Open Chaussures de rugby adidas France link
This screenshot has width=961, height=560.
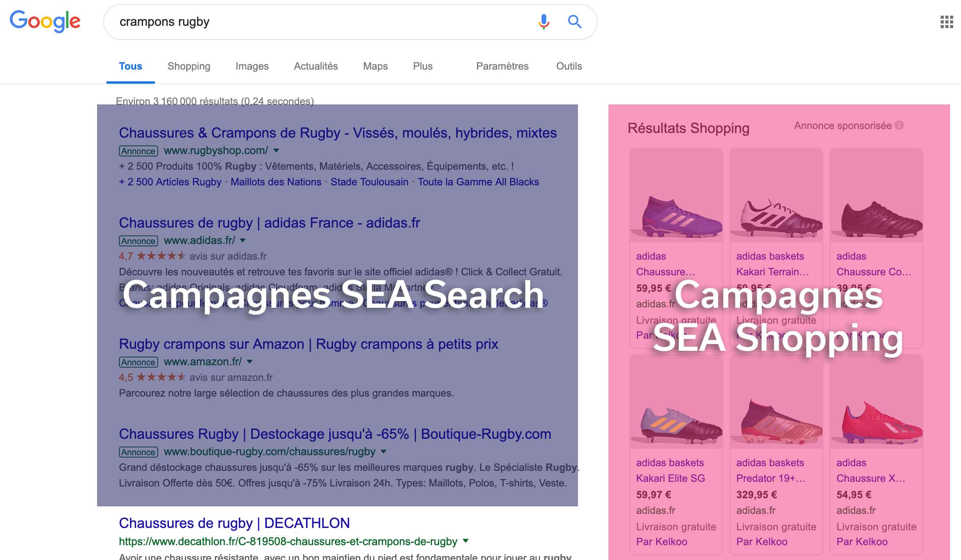point(269,223)
